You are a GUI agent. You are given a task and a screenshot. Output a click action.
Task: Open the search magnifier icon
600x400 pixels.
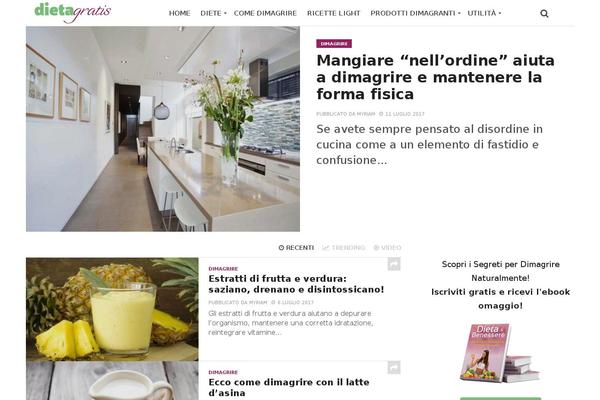(x=544, y=14)
